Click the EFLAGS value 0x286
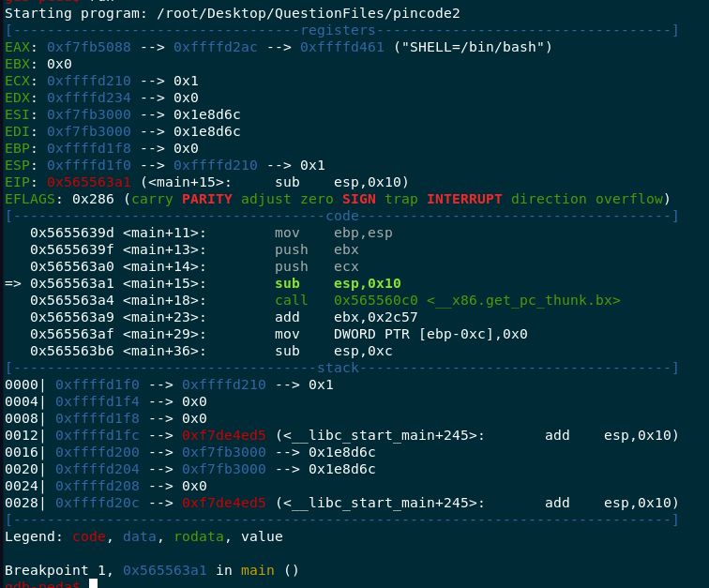The width and height of the screenshot is (709, 588). [93, 199]
